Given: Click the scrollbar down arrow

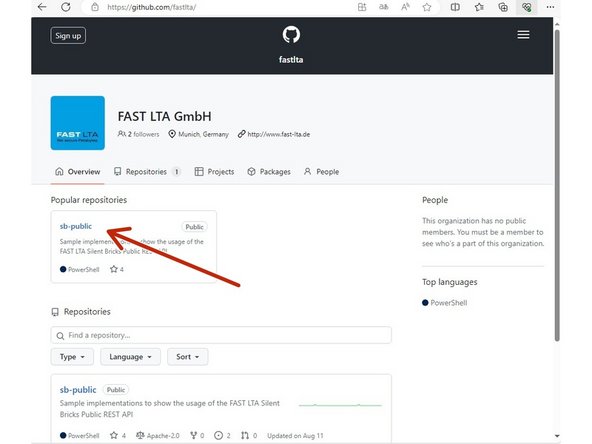Looking at the screenshot, I should (557, 437).
